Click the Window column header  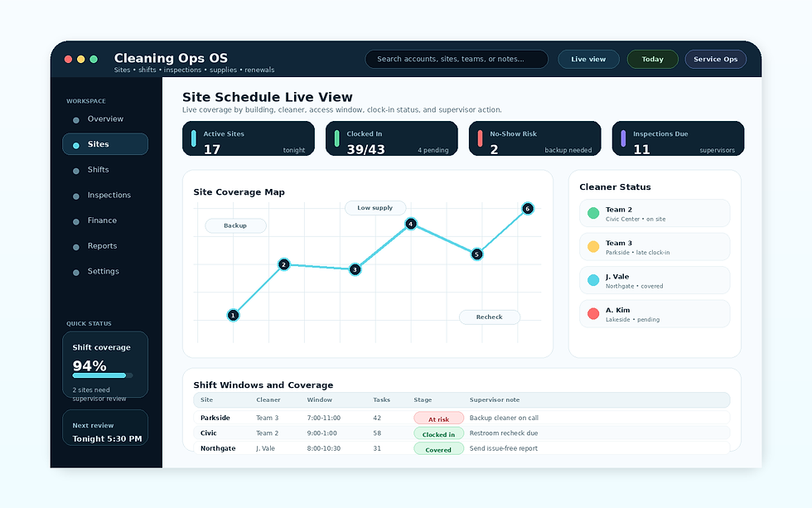320,399
